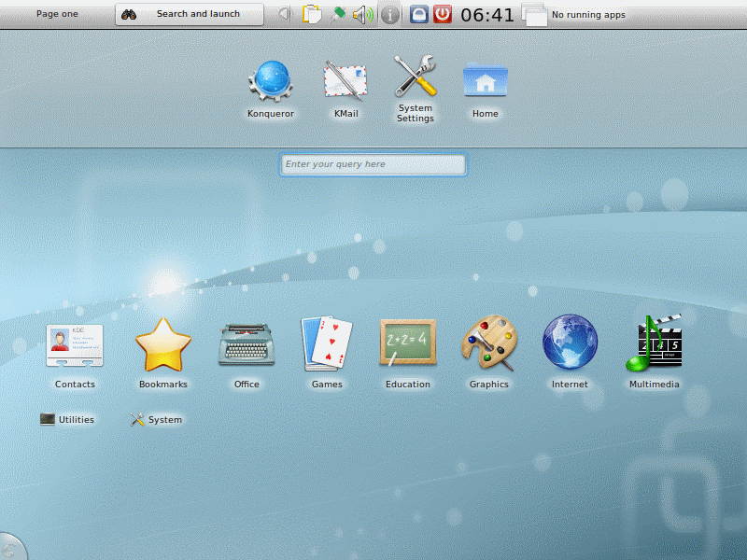
Task: Toggle the speaker volume control in tray
Action: [362, 14]
